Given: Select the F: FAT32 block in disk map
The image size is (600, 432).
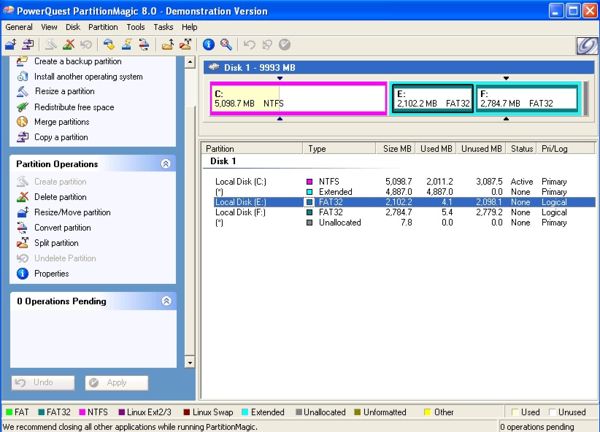Looking at the screenshot, I should [526, 98].
